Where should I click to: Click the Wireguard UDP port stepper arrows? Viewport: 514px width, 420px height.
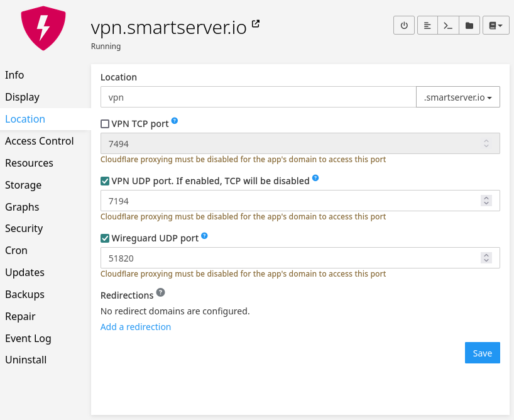point(486,258)
